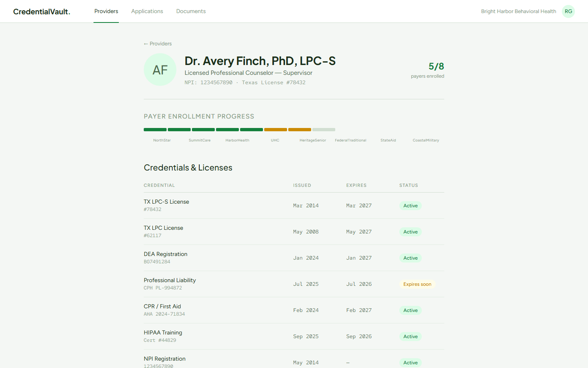Open the TX LPC License row
588x368 pixels.
click(294, 232)
